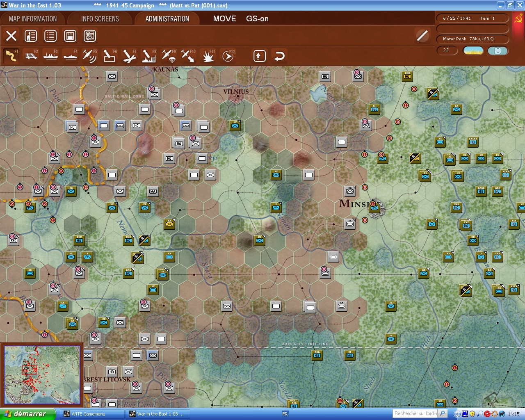Click the Kaunas label on the map
525x420 pixels.
(x=166, y=69)
